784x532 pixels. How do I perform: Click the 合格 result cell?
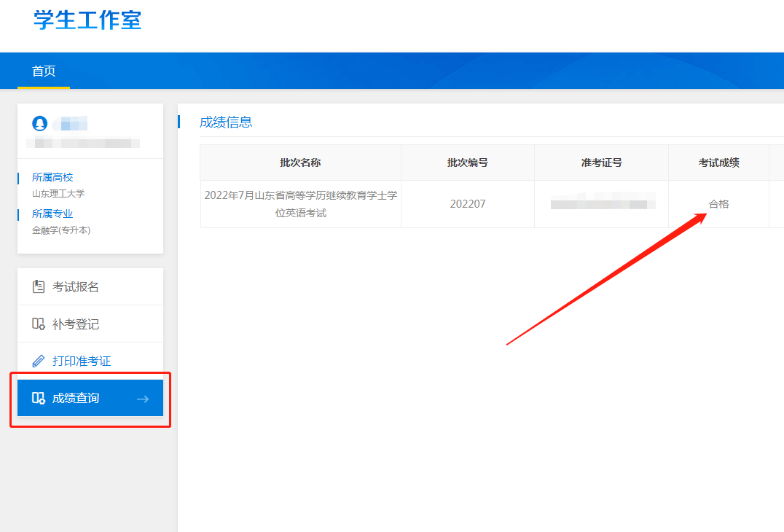719,204
